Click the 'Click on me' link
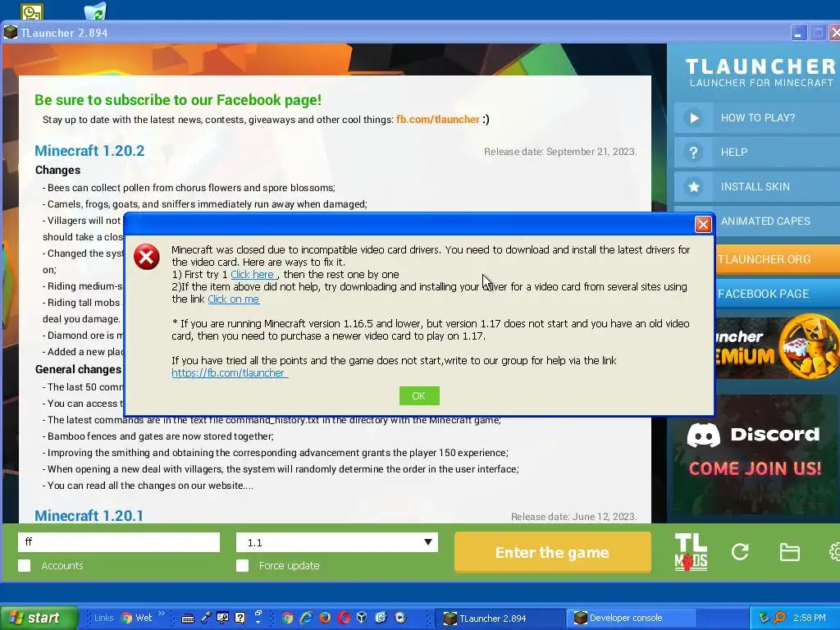 click(x=233, y=299)
